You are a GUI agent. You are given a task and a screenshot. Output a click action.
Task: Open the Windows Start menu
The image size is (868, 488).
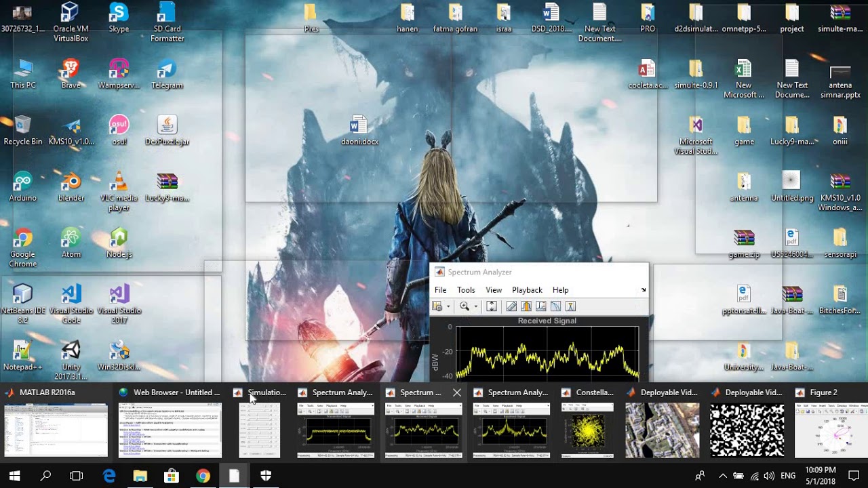click(x=15, y=476)
